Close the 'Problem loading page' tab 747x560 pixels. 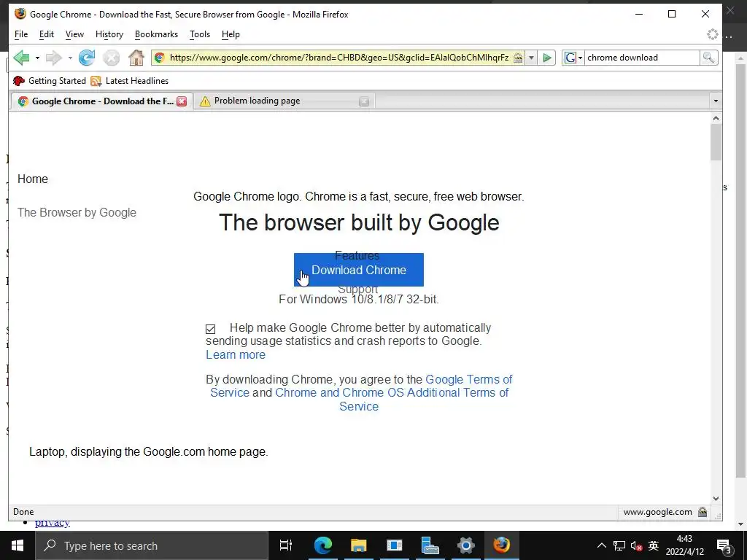[x=364, y=101]
